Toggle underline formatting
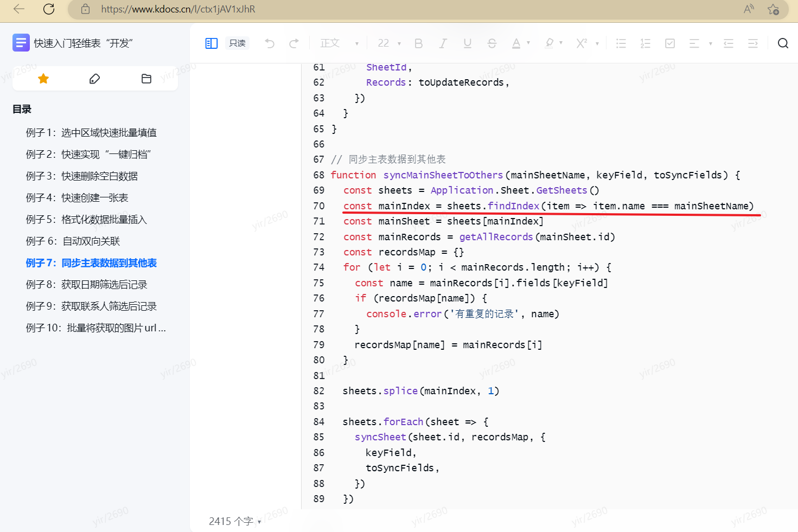 468,43
